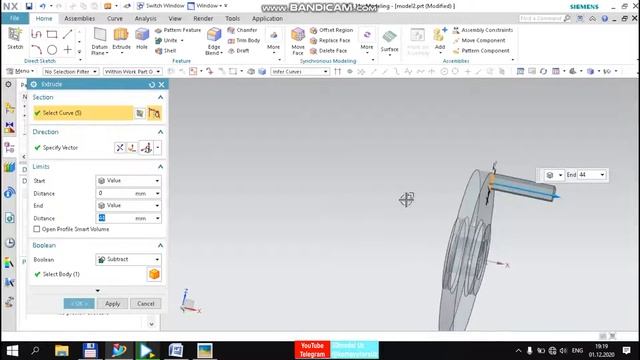
Task: Click the Start Distance input field
Action: pos(129,193)
